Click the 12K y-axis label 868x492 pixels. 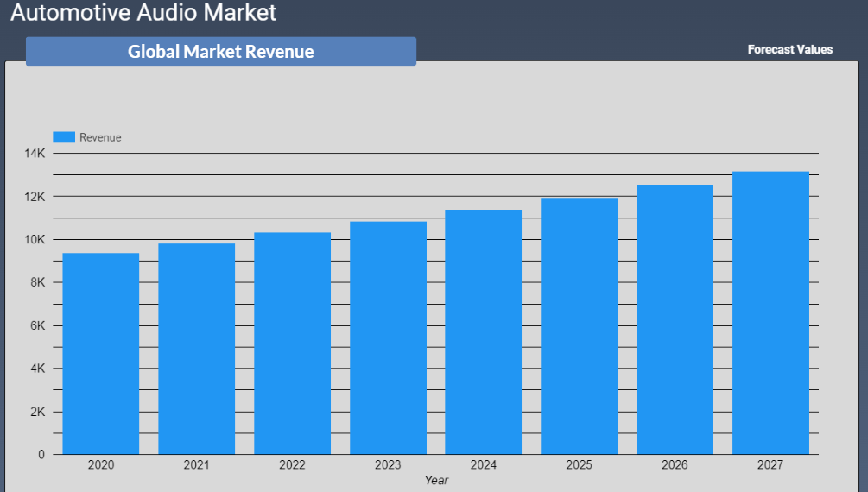[x=35, y=197]
